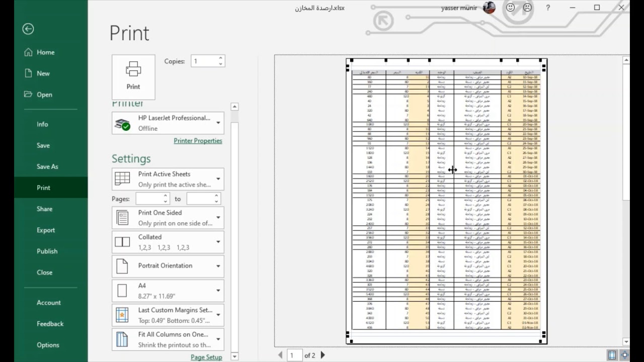Image resolution: width=644 pixels, height=362 pixels.
Task: Open yasser munir account avatar
Action: coord(489,8)
